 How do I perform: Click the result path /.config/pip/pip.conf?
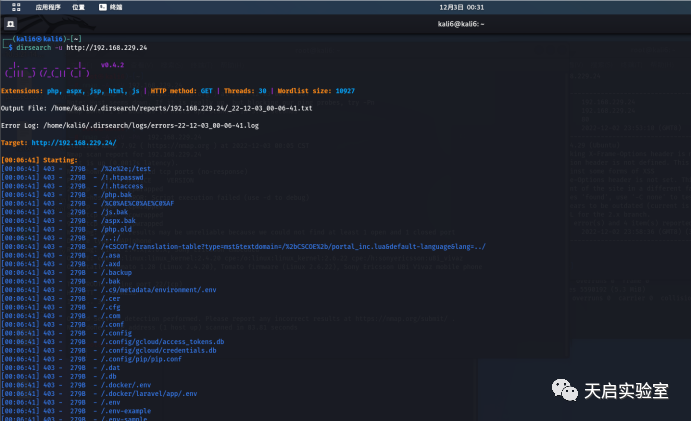coord(142,359)
